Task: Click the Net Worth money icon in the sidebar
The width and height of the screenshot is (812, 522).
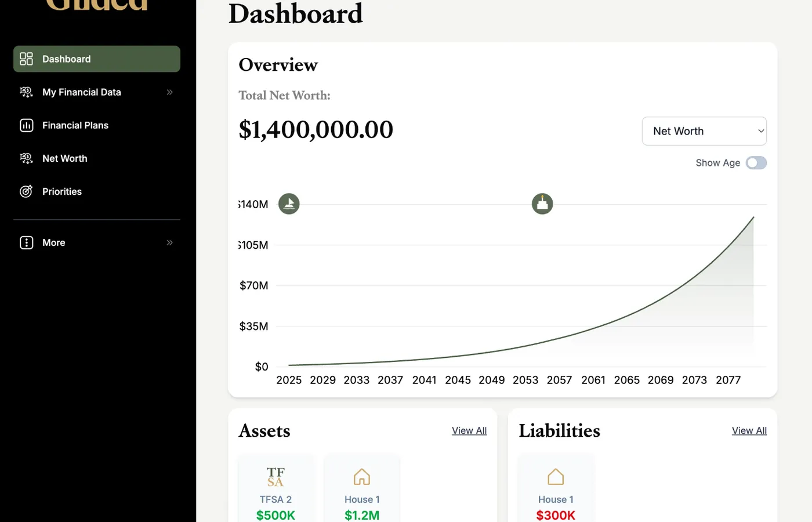Action: coord(26,158)
